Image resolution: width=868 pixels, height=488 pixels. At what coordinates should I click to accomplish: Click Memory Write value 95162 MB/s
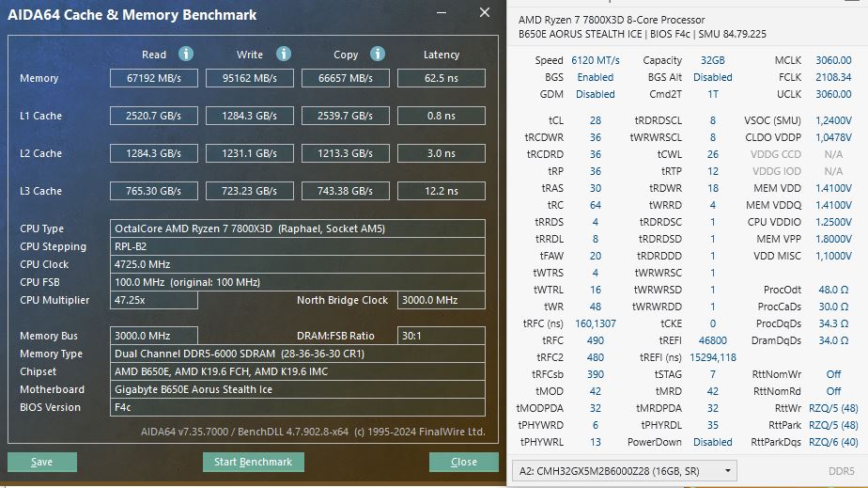(x=250, y=78)
